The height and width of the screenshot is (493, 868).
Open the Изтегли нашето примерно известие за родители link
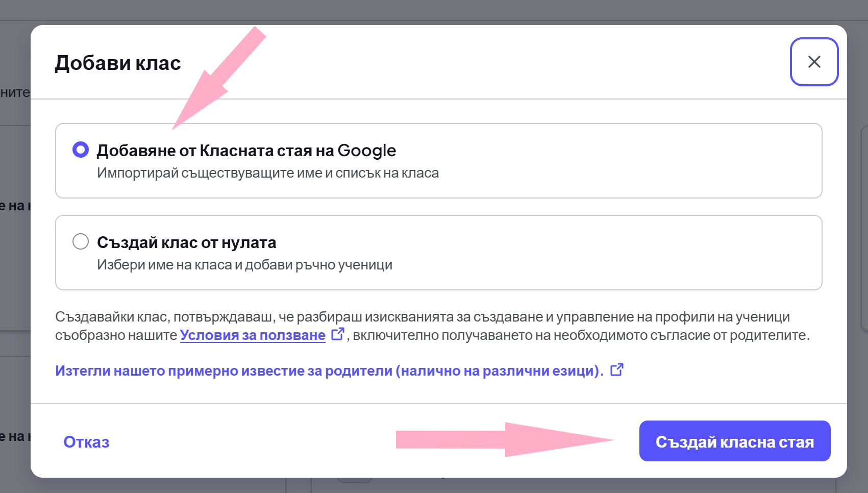coord(329,371)
